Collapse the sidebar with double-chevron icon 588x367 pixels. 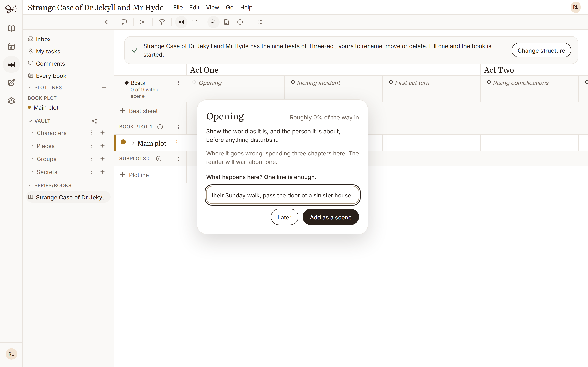click(x=106, y=22)
